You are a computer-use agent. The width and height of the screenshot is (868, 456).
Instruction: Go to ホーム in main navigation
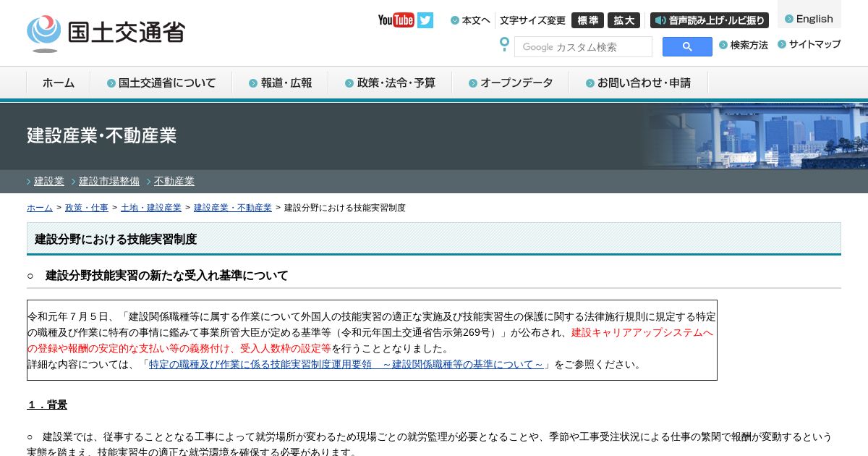59,83
